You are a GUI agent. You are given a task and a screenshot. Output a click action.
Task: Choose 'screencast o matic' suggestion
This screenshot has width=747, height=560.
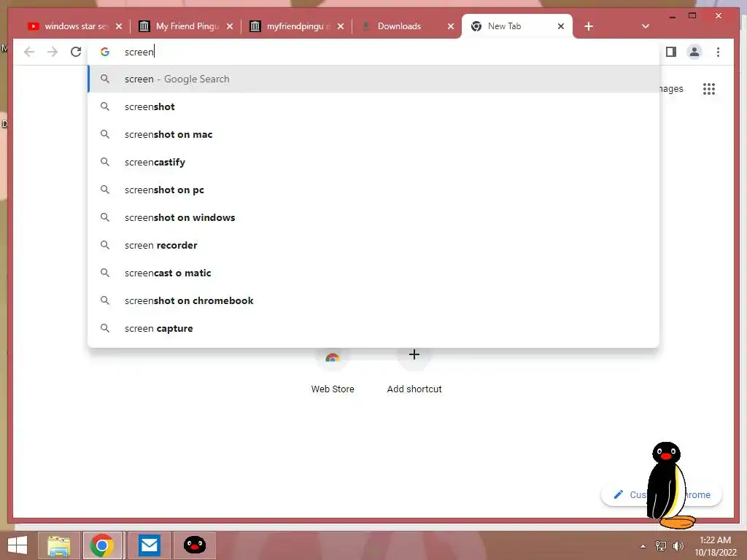(x=373, y=273)
